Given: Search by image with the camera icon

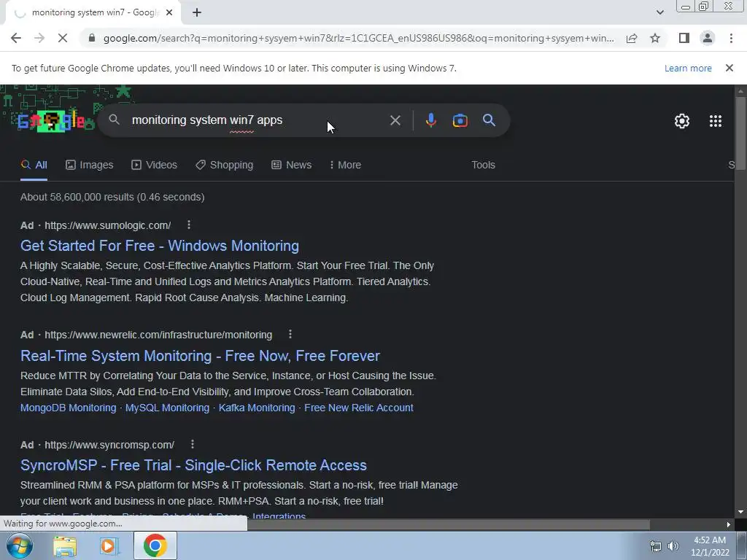Looking at the screenshot, I should pos(460,120).
